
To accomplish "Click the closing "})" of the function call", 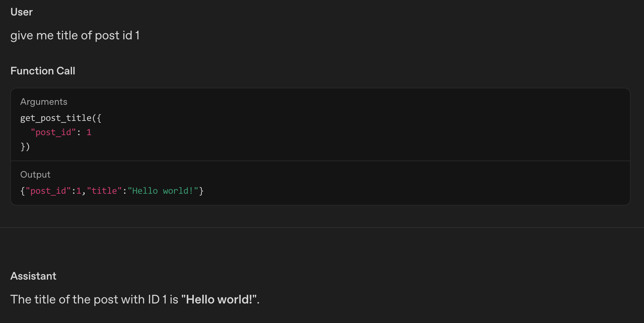I will click(x=25, y=147).
